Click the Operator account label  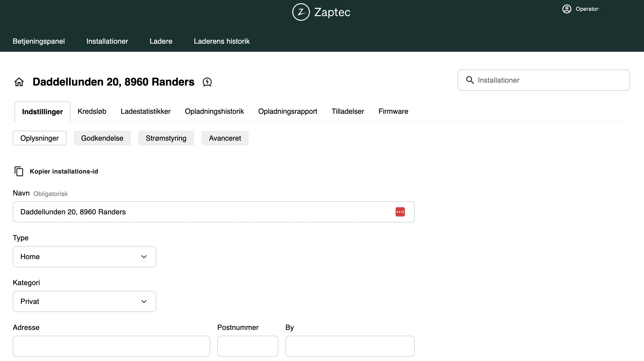click(x=587, y=9)
